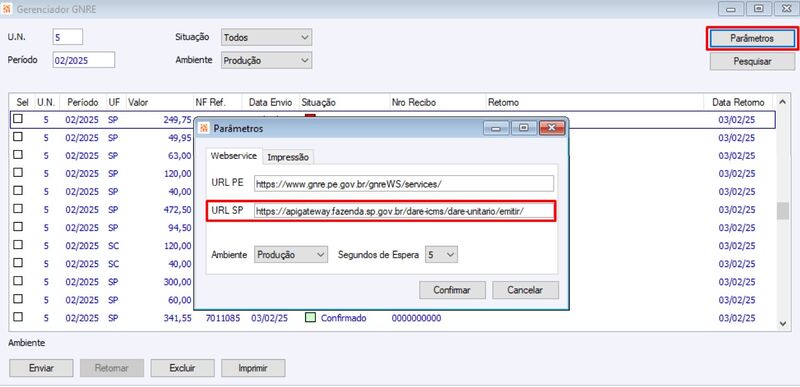Screen dimensions: 800x387
Task: Select the Webservice tab
Action: click(x=234, y=156)
